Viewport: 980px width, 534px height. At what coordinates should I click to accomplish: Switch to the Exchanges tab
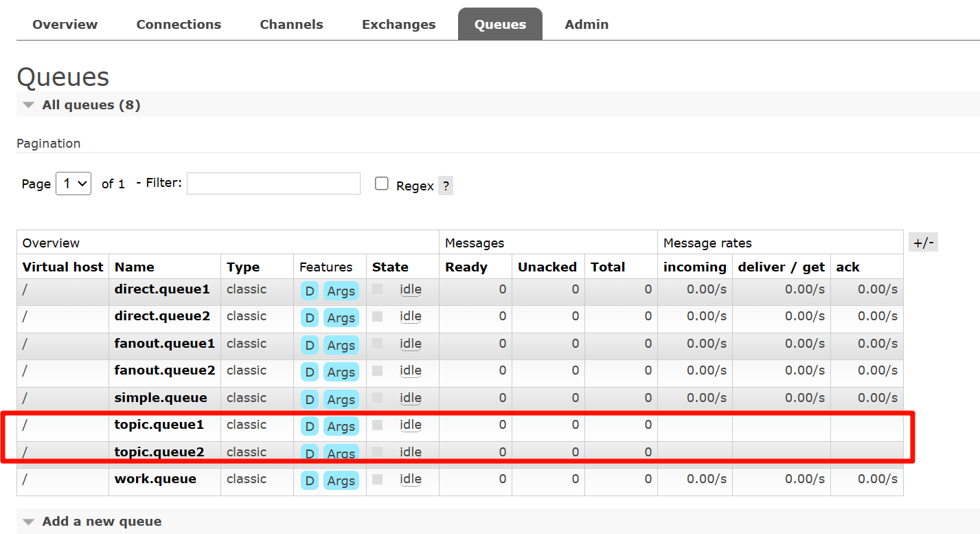398,24
